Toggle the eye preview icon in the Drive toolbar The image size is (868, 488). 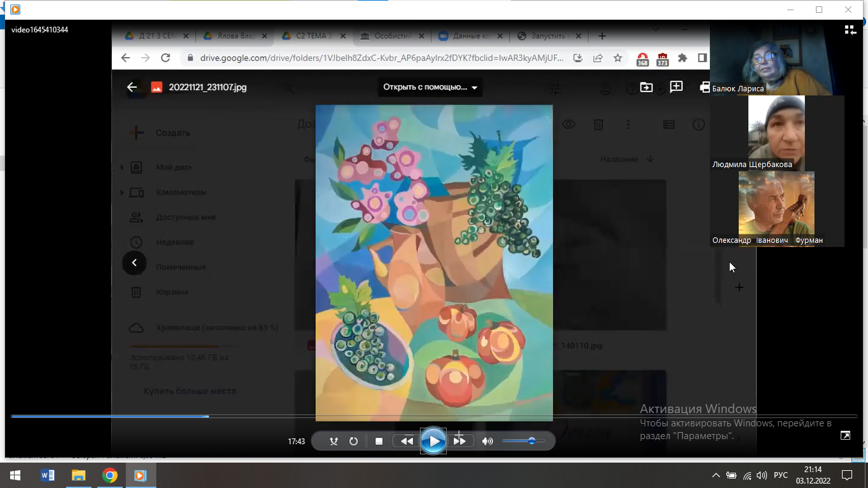(569, 125)
